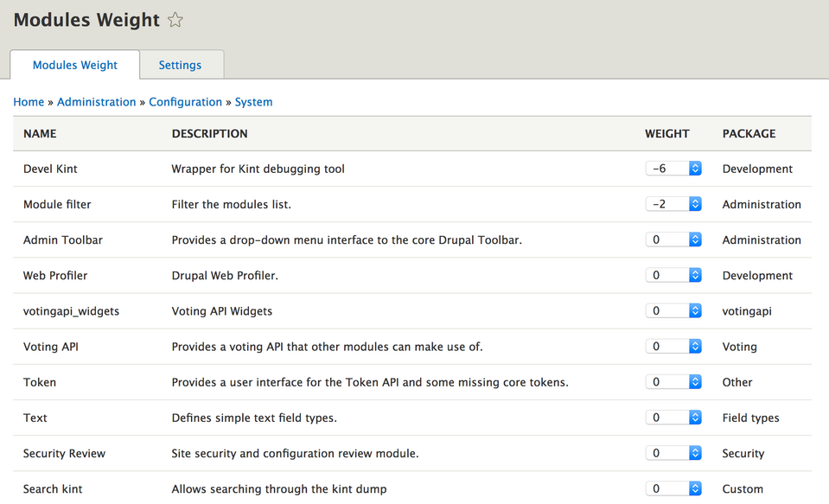Switch to the Settings tab
Viewport: 829px width, 504px height.
pos(180,65)
